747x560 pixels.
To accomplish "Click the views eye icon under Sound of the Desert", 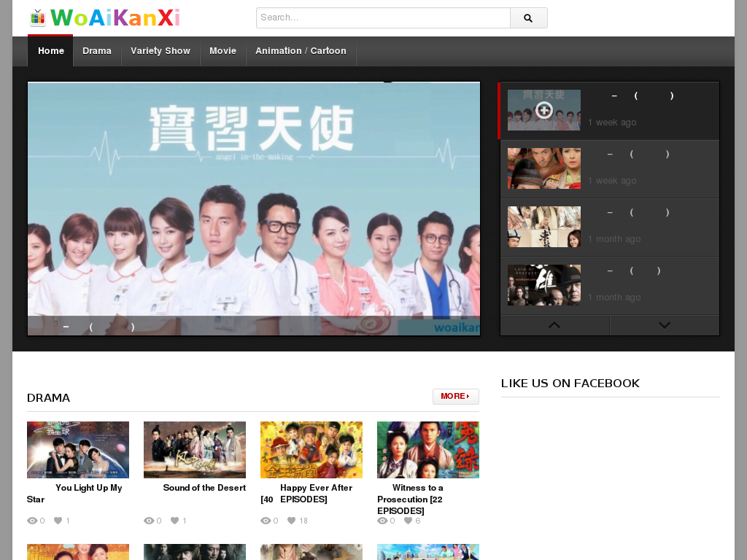I will (x=149, y=521).
